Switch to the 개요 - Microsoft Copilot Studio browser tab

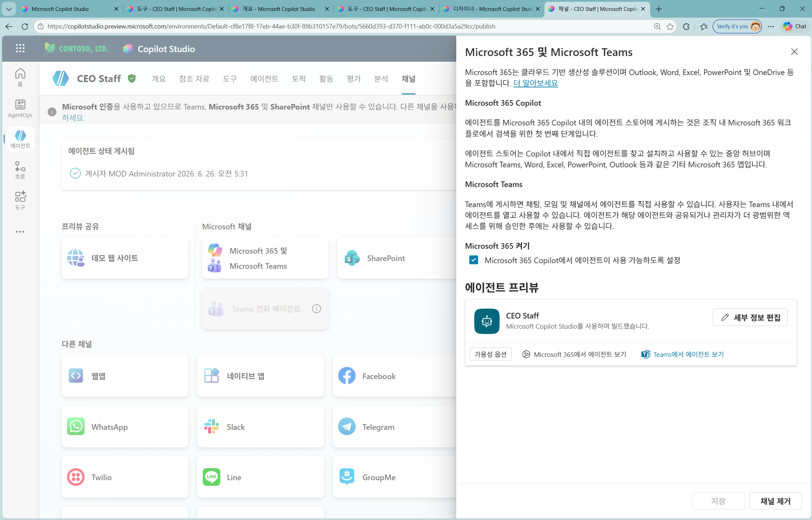click(281, 9)
